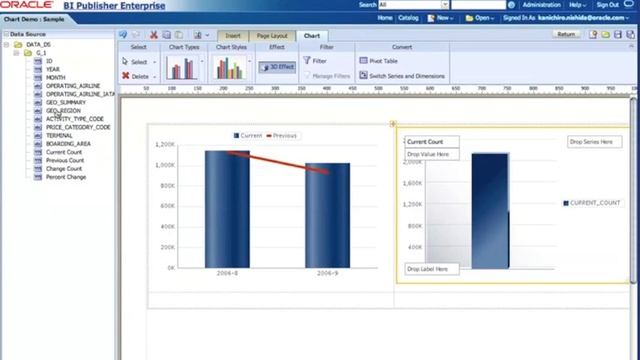The width and height of the screenshot is (640, 360).
Task: Open the Chart Styles gallery dropdown
Action: point(249,61)
